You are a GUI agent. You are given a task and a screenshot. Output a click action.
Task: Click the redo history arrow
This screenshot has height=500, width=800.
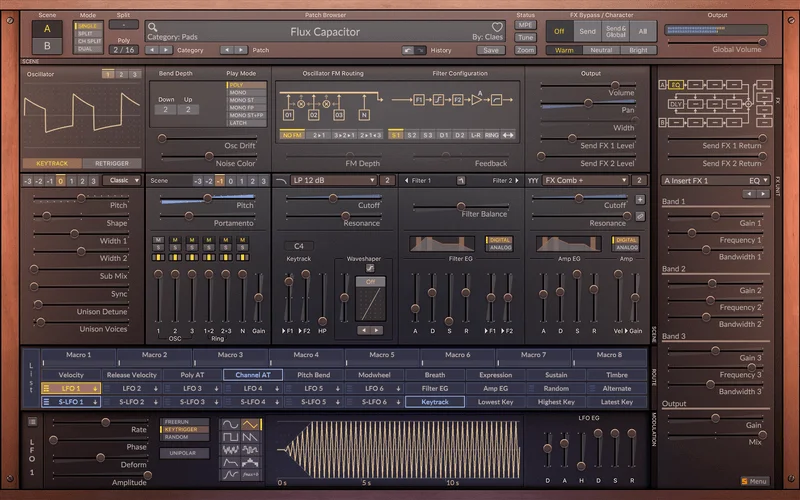(420, 50)
